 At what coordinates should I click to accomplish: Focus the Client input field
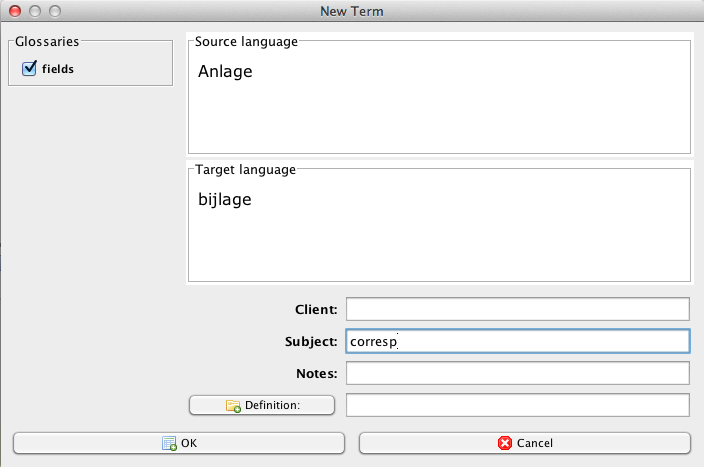pyautogui.click(x=517, y=309)
